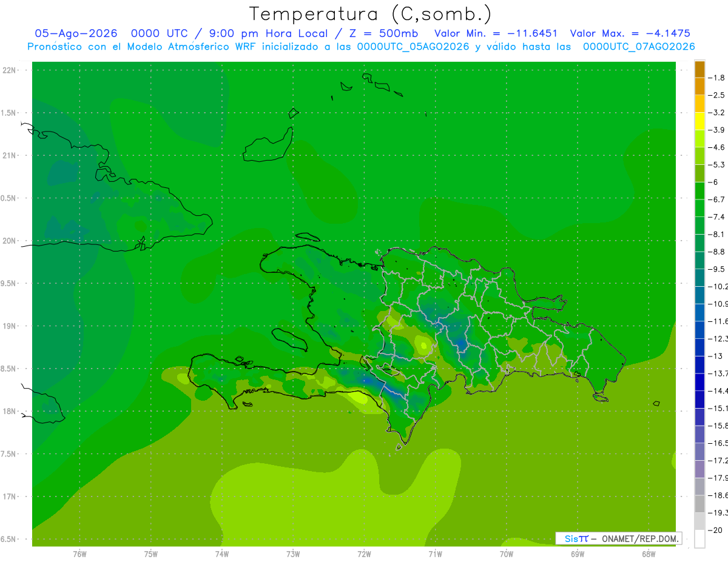
Task: Click the '22N' latitude label
Action: point(10,70)
